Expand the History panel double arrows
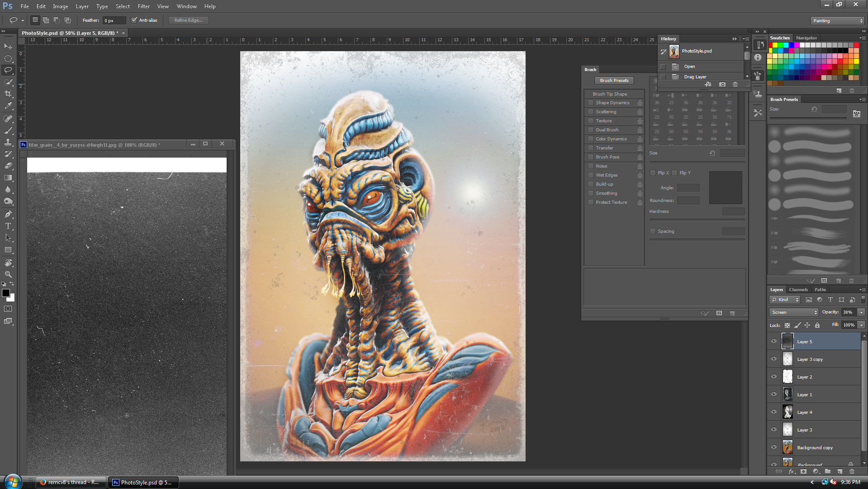Screen dimensions: 868x489 [x=735, y=39]
